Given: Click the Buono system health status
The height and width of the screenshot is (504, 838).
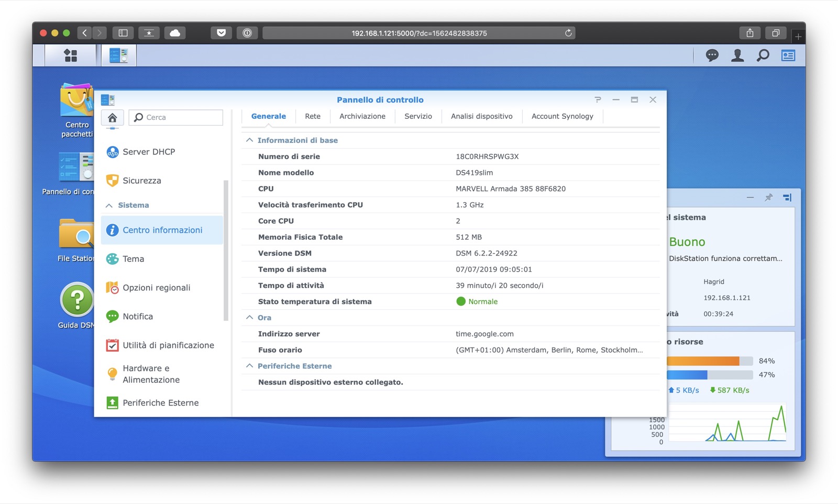Looking at the screenshot, I should coord(687,242).
